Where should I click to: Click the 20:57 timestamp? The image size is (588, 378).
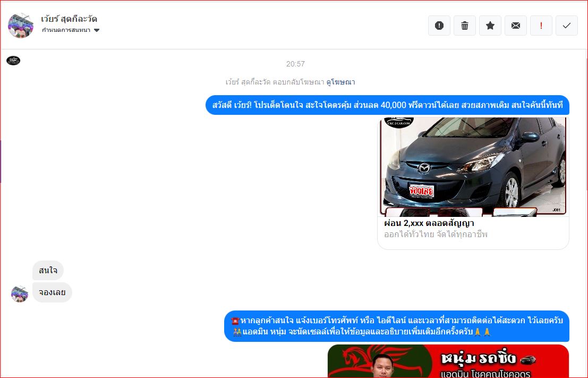click(295, 64)
